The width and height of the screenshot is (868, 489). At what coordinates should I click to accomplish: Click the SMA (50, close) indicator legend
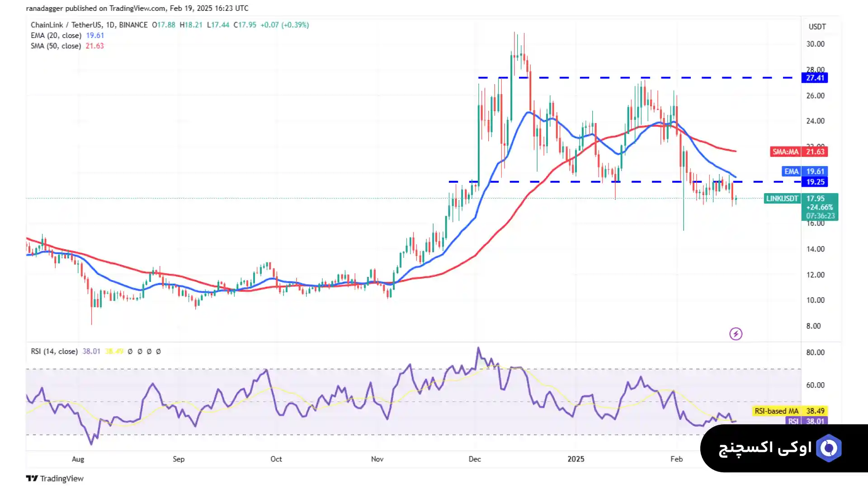[x=67, y=46]
